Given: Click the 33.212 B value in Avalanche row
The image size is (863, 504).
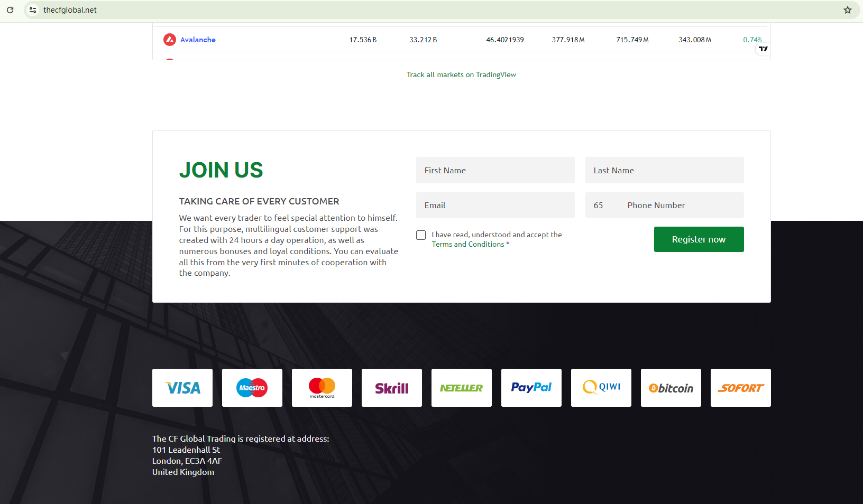Looking at the screenshot, I should (423, 40).
